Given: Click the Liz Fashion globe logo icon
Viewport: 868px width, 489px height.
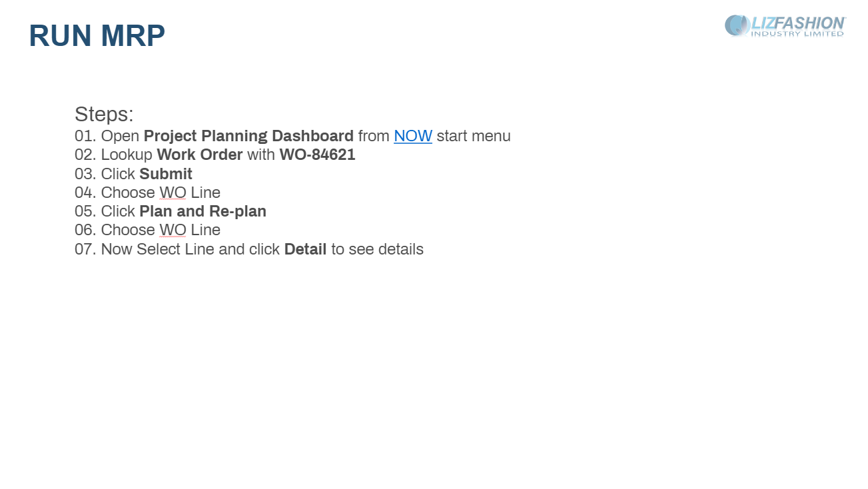Looking at the screenshot, I should [x=737, y=25].
